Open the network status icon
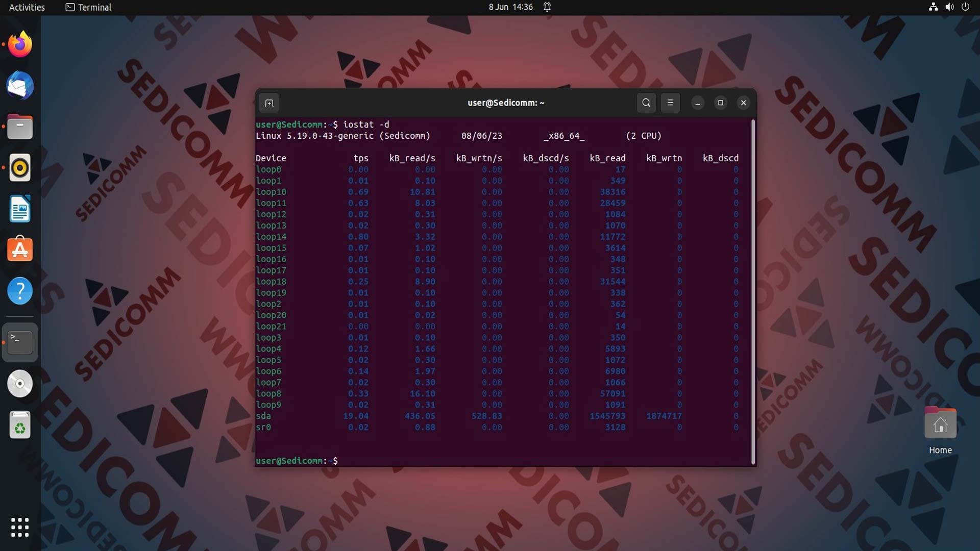This screenshot has height=551, width=980. [933, 7]
